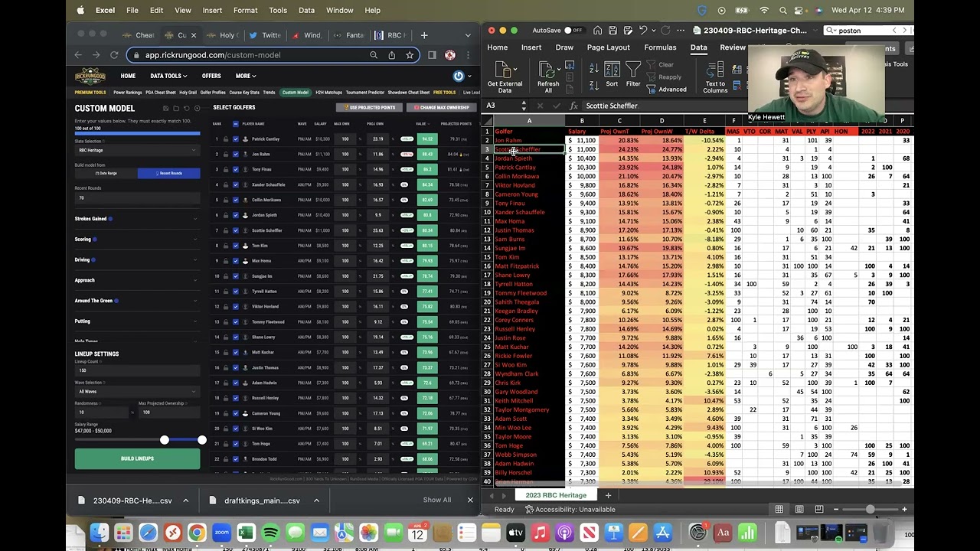Uncheck the Patrick Cantlay checkbox
This screenshot has height=551, width=980.
(x=235, y=139)
